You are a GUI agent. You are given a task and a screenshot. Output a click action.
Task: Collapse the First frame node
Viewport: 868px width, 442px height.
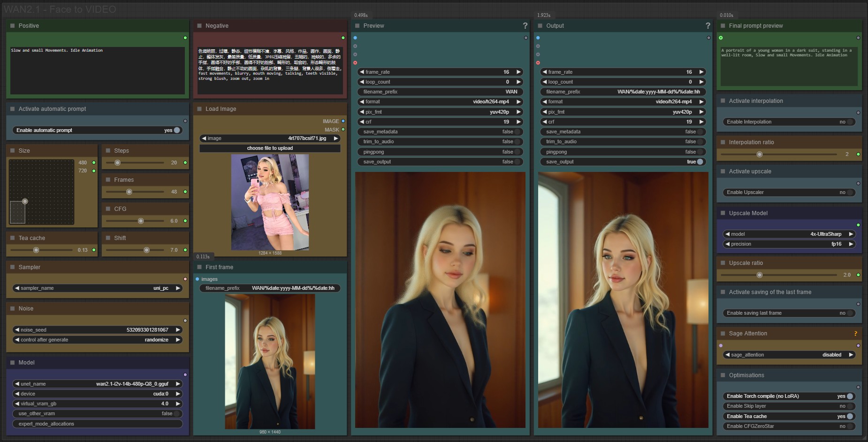click(199, 267)
